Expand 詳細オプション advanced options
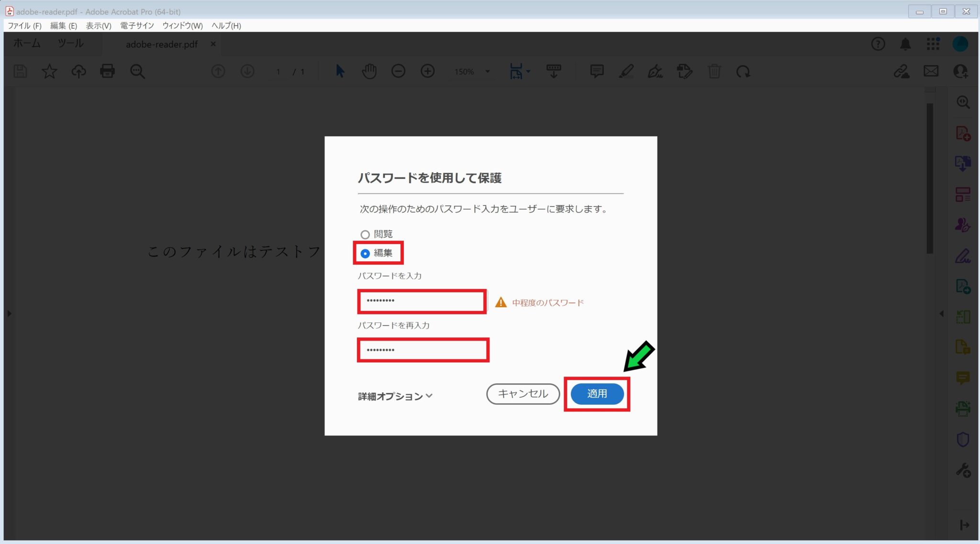 [395, 396]
